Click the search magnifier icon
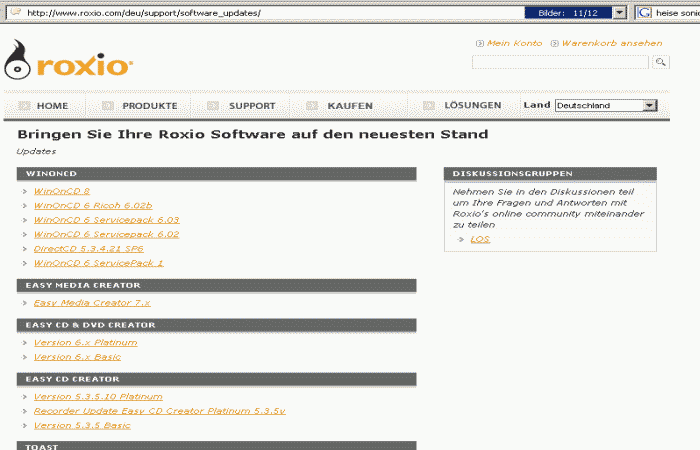This screenshot has width=700, height=450. point(661,62)
